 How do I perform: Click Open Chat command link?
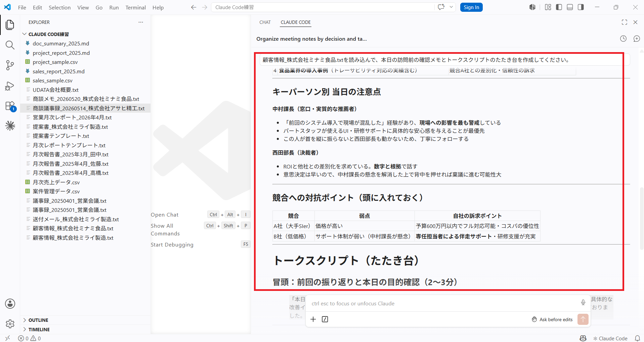point(165,215)
